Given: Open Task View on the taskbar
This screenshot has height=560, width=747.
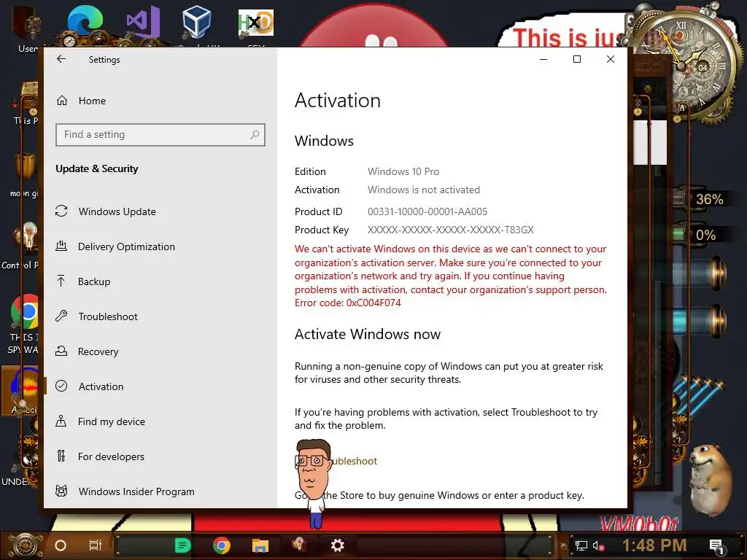Looking at the screenshot, I should (96, 545).
